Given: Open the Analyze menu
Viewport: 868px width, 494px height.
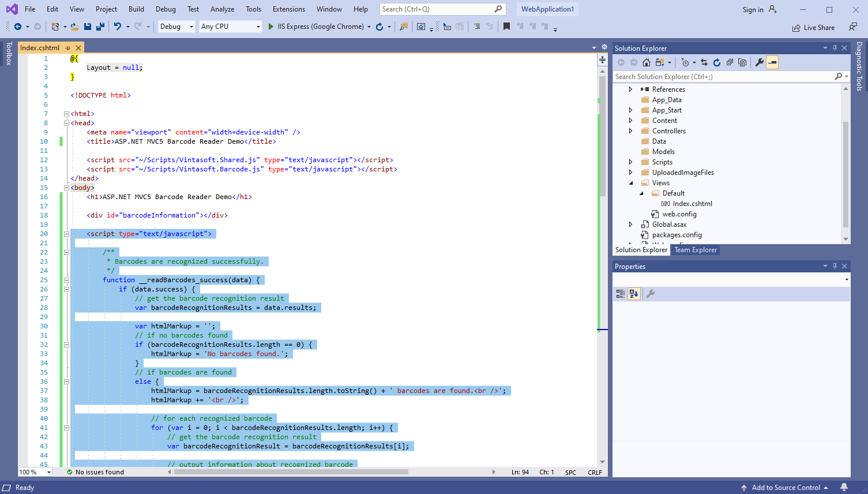Looking at the screenshot, I should coord(222,9).
